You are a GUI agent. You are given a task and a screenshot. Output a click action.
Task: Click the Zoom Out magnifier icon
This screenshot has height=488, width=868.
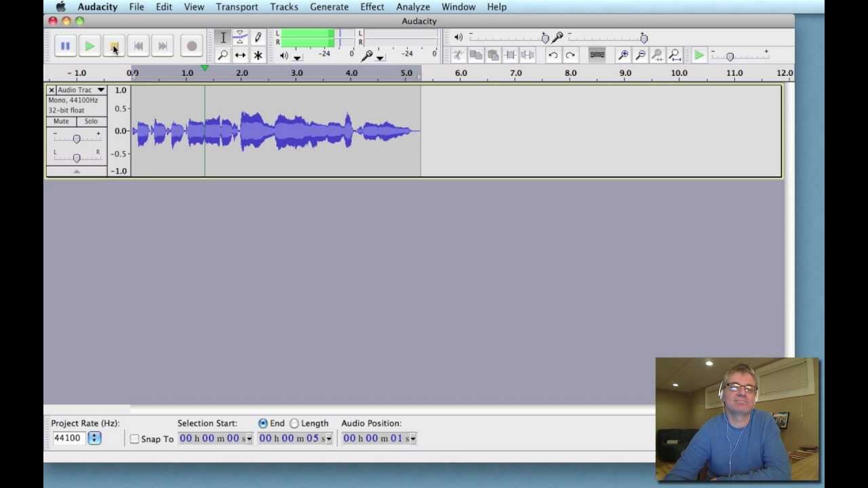tap(640, 55)
